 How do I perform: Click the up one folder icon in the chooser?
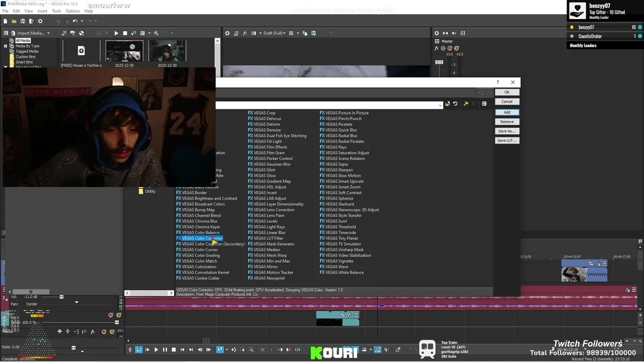coord(447,104)
